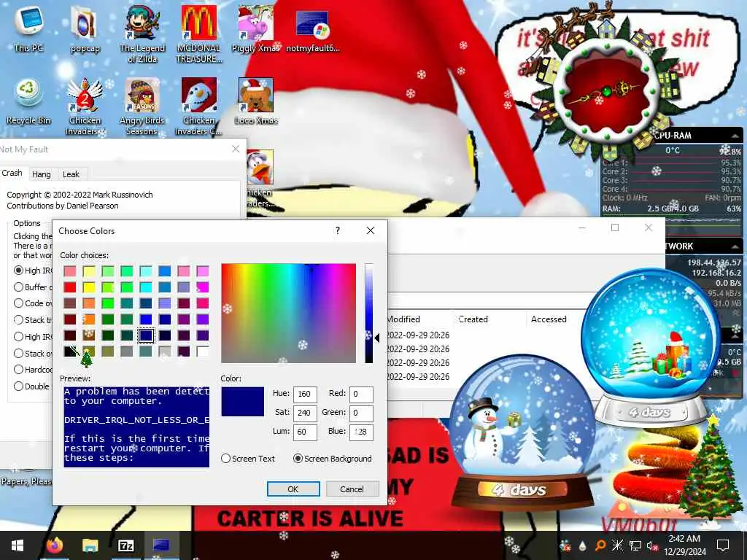Click the help question mark in Choose Colors
Image resolution: width=747 pixels, height=560 pixels.
coord(338,230)
